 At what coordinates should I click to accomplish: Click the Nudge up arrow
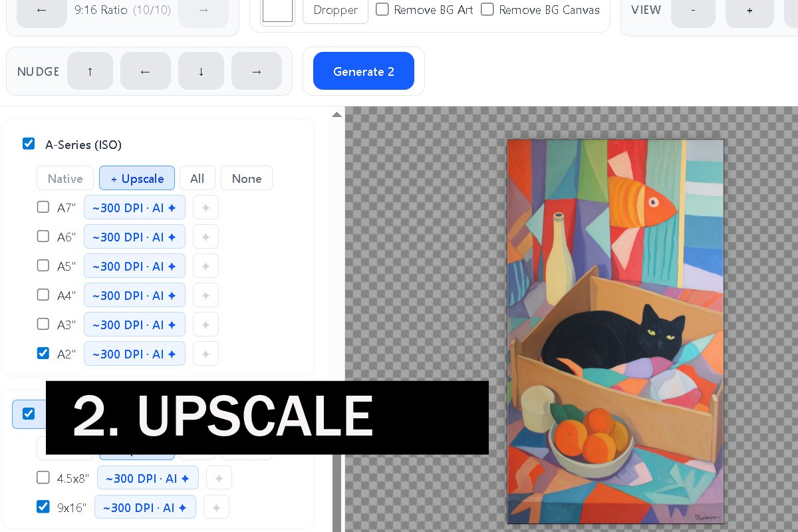coord(90,71)
